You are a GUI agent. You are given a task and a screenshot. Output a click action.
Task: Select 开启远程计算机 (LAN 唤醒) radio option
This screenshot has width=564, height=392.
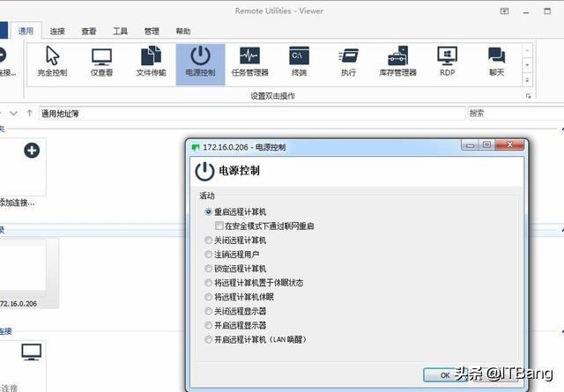click(x=208, y=339)
